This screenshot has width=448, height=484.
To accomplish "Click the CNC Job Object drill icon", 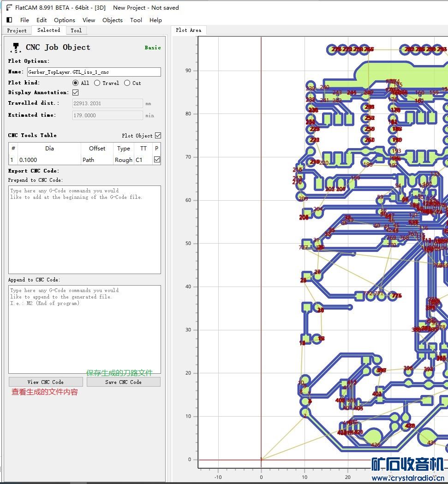I will [16, 47].
